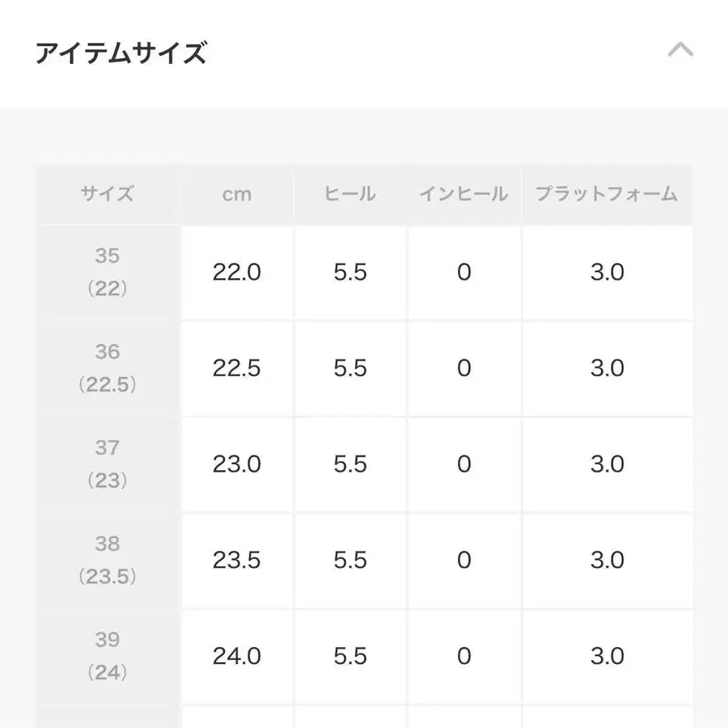The height and width of the screenshot is (728, 728).
Task: Click the 22.0 cm value cell
Action: [x=235, y=273]
